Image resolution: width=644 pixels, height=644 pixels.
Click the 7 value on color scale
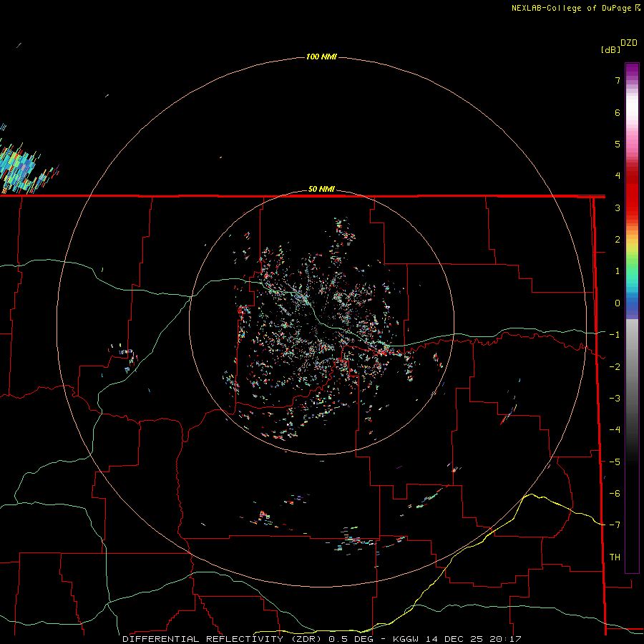tap(618, 80)
